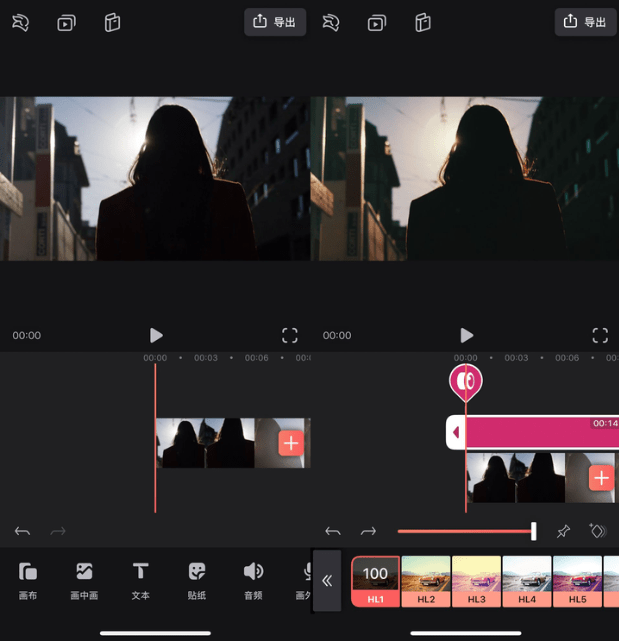Click left trim handle of pink filter clip

[x=456, y=432]
